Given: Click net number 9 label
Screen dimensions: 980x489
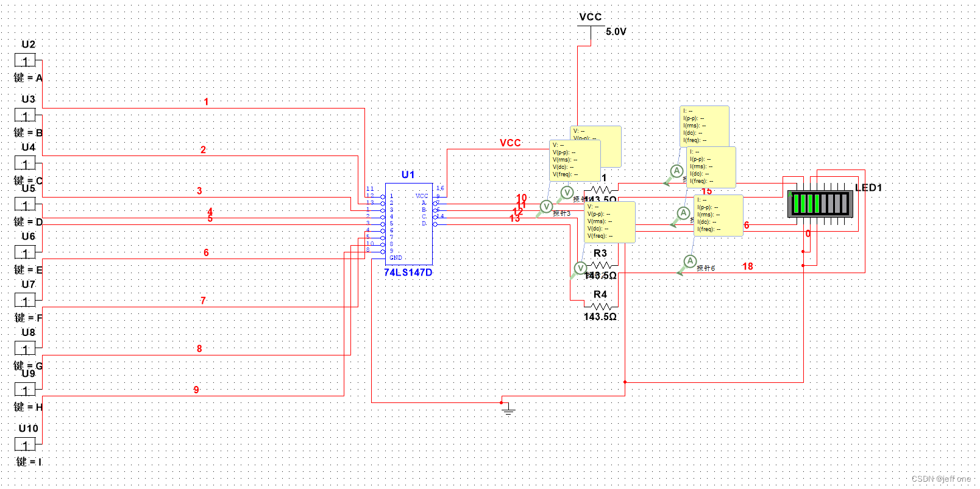Looking at the screenshot, I should point(196,390).
